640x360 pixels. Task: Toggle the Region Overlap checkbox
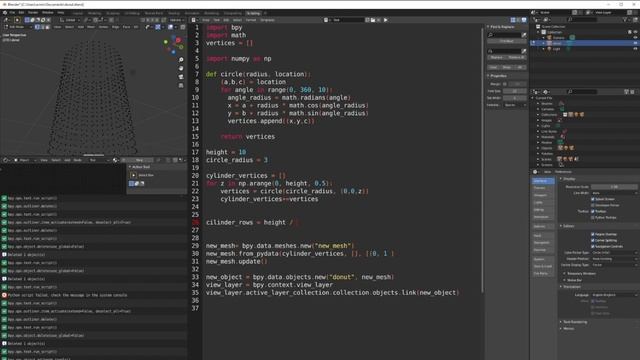point(593,234)
